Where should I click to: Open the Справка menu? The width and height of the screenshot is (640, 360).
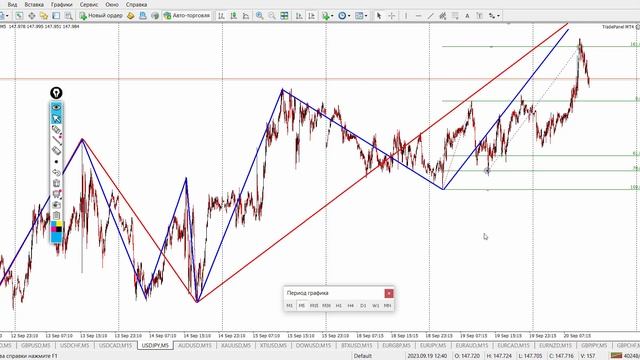pyautogui.click(x=136, y=4)
